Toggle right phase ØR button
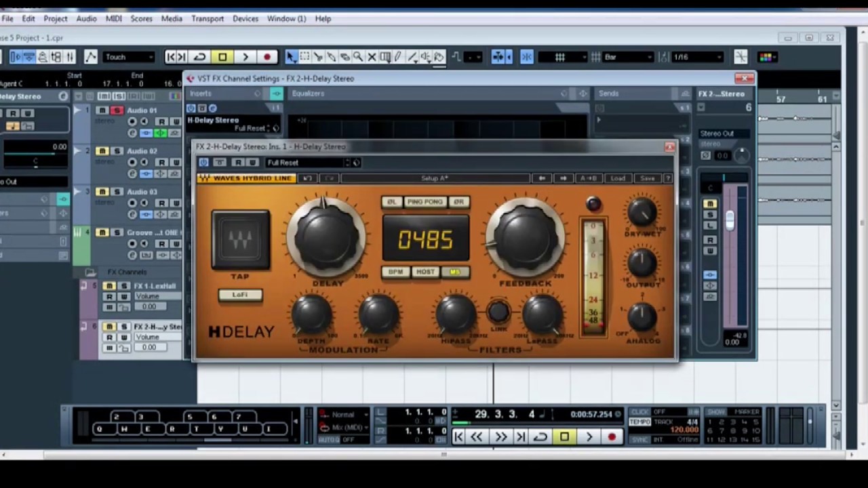The width and height of the screenshot is (868, 488). (458, 202)
